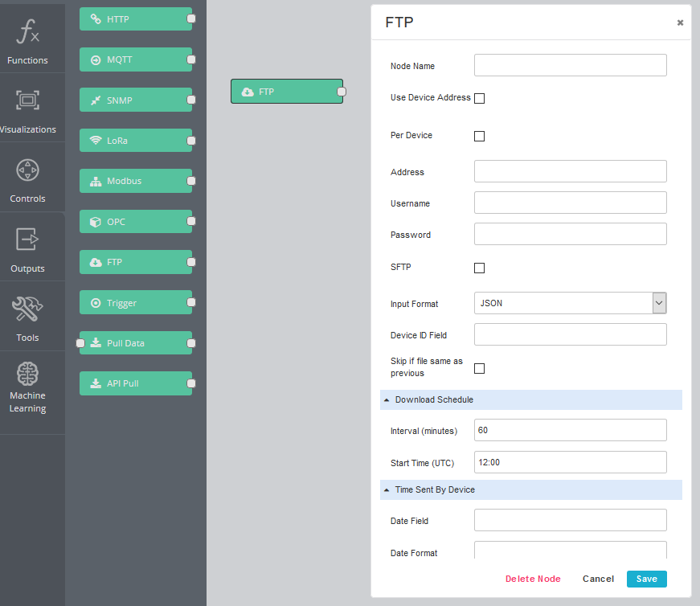Click output port of API Pull node
The image size is (700, 606).
[x=191, y=383]
